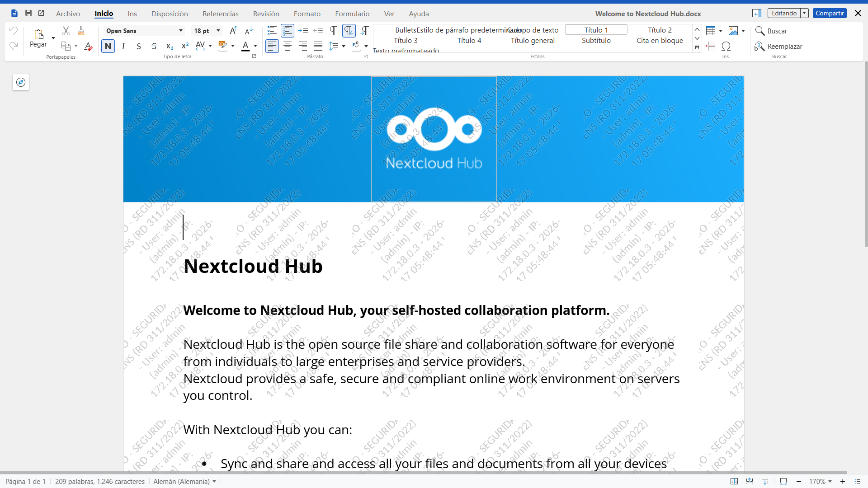The height and width of the screenshot is (488, 868).
Task: Toggle Strikethrough formatting
Action: (x=154, y=46)
